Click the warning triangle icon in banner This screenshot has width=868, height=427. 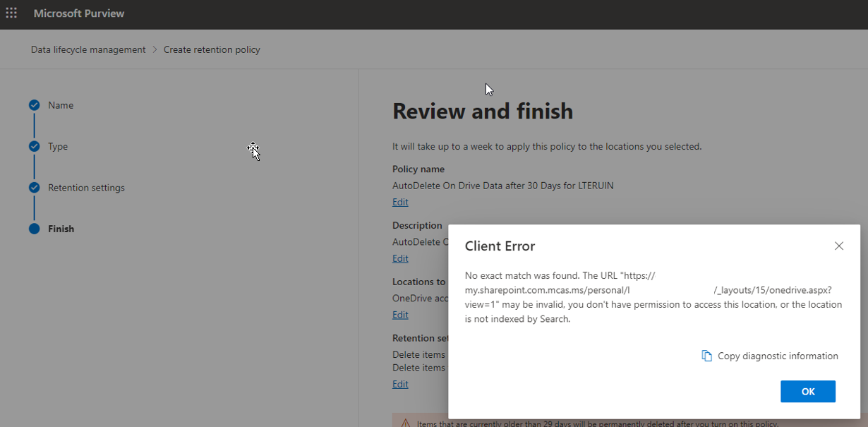point(406,423)
